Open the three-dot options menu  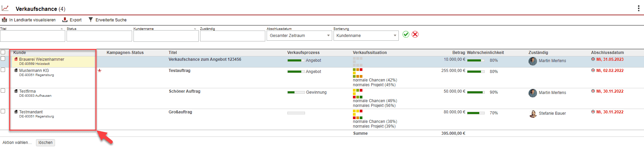click(x=639, y=8)
